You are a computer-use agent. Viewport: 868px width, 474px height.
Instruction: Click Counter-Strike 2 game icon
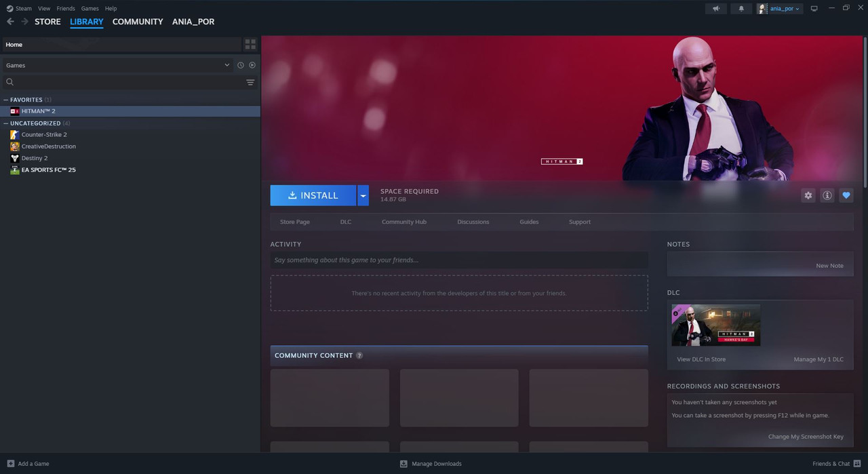(15, 134)
